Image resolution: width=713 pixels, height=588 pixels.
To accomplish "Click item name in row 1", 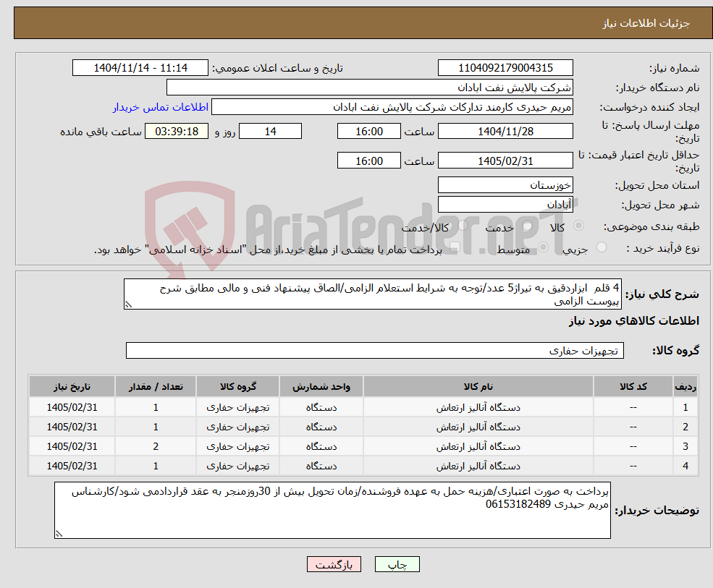I will 478,408.
